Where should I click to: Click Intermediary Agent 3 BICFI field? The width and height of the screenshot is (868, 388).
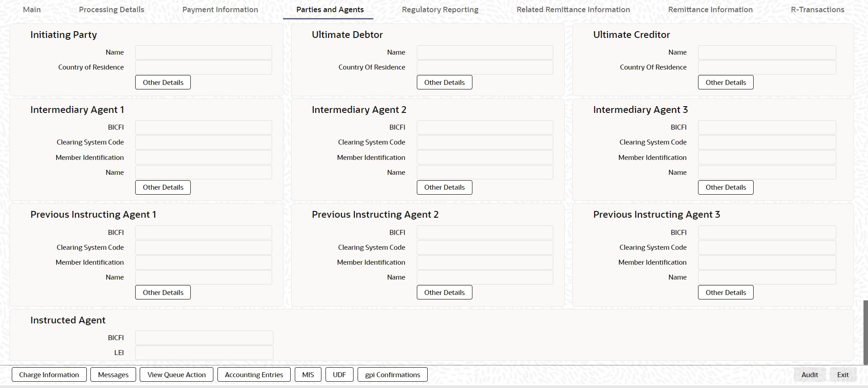tap(767, 127)
